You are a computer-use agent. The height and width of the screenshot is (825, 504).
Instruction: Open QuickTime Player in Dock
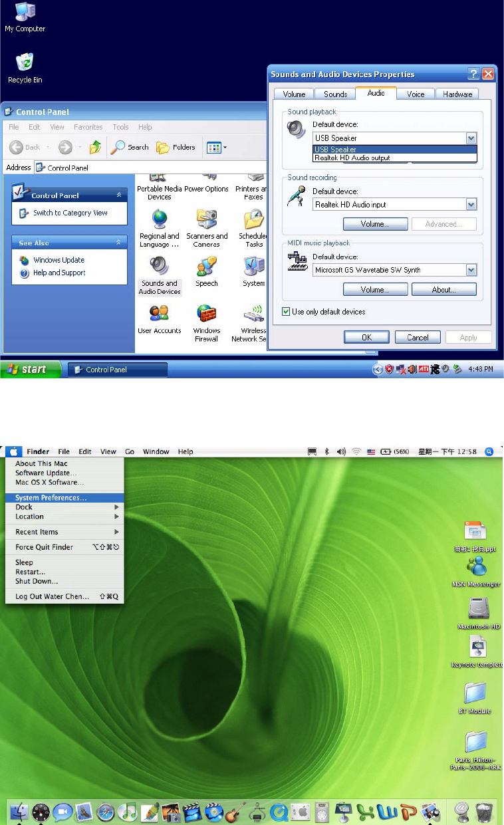point(279,812)
